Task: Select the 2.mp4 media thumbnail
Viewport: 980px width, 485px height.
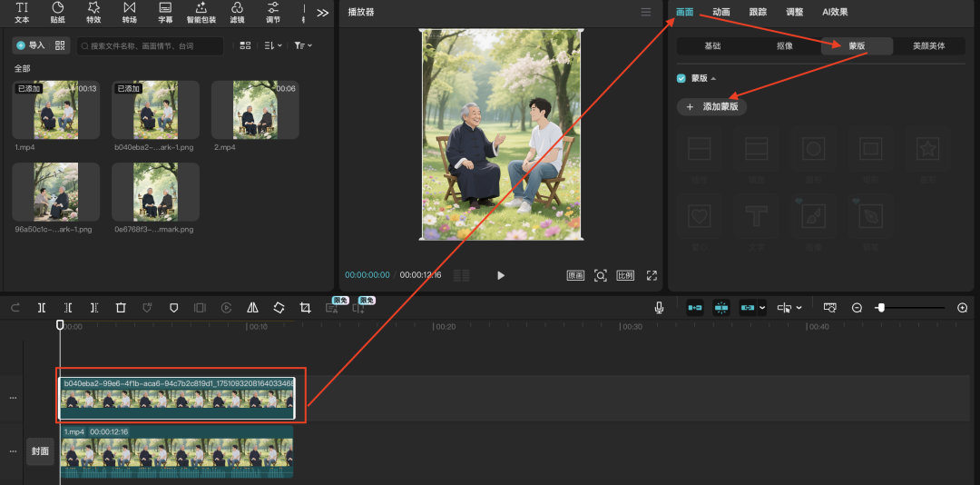Action: click(255, 110)
